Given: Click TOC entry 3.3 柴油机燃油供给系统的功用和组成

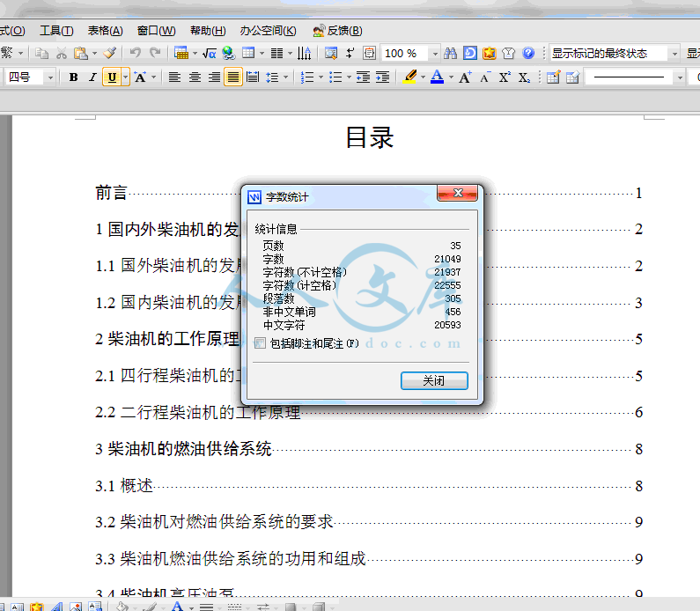Looking at the screenshot, I should coord(231,559).
